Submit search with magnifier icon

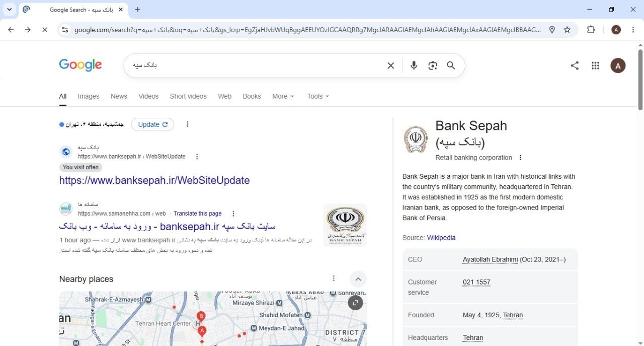(x=451, y=65)
